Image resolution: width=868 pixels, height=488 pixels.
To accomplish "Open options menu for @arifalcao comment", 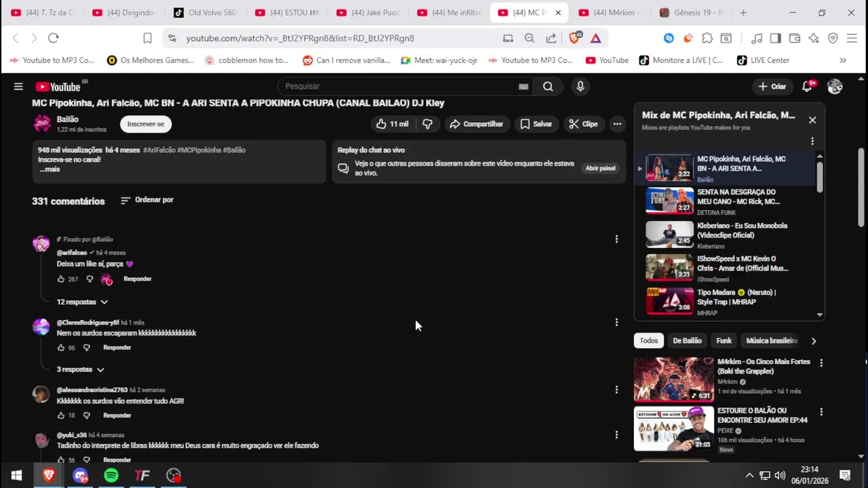I will click(x=616, y=239).
